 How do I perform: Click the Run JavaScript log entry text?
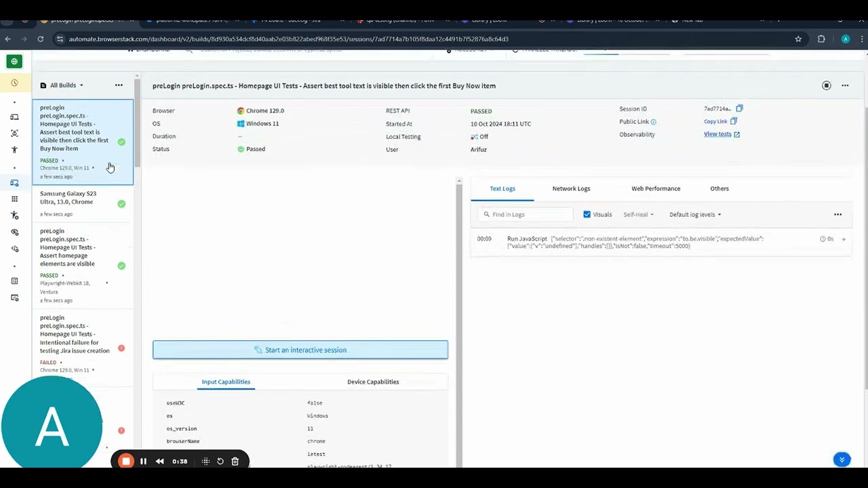pyautogui.click(x=635, y=242)
